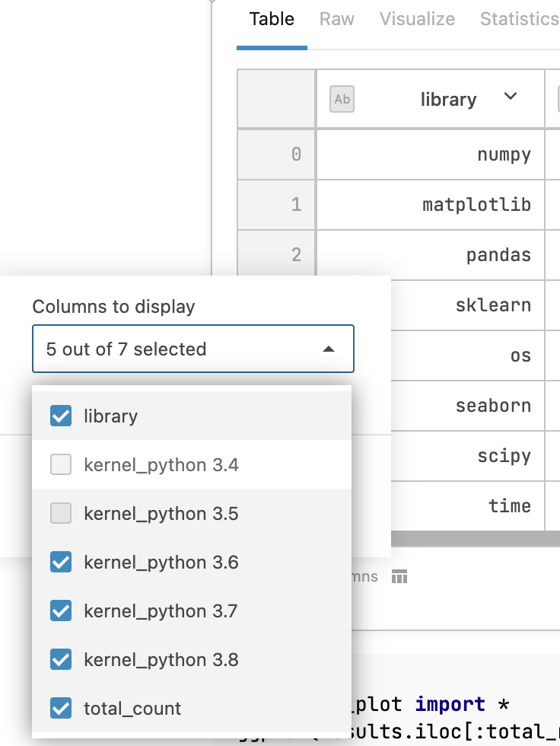560x746 pixels.
Task: Click the 'Columns to display' selector box
Action: point(192,349)
